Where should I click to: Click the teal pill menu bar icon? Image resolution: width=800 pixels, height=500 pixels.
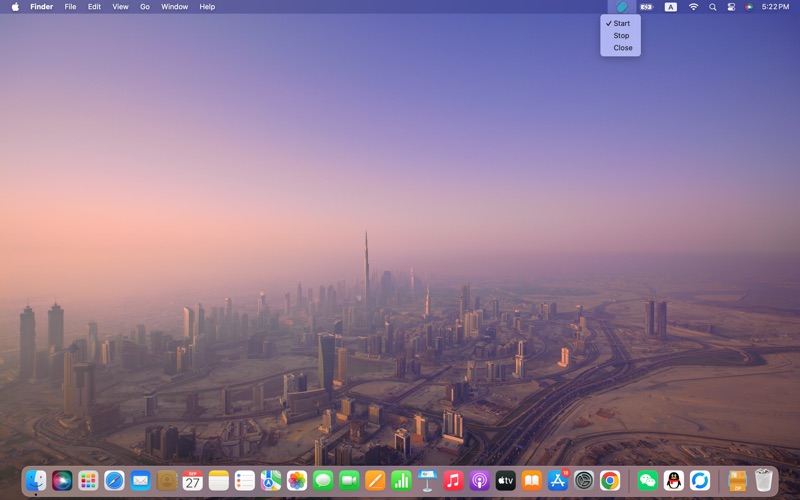621,7
